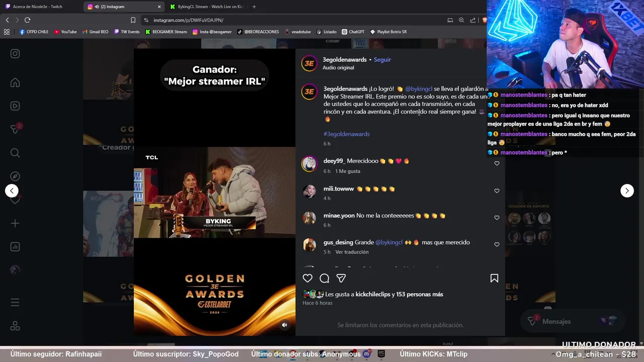Open gus_desing commenter profile
The image size is (644, 362).
(x=338, y=242)
